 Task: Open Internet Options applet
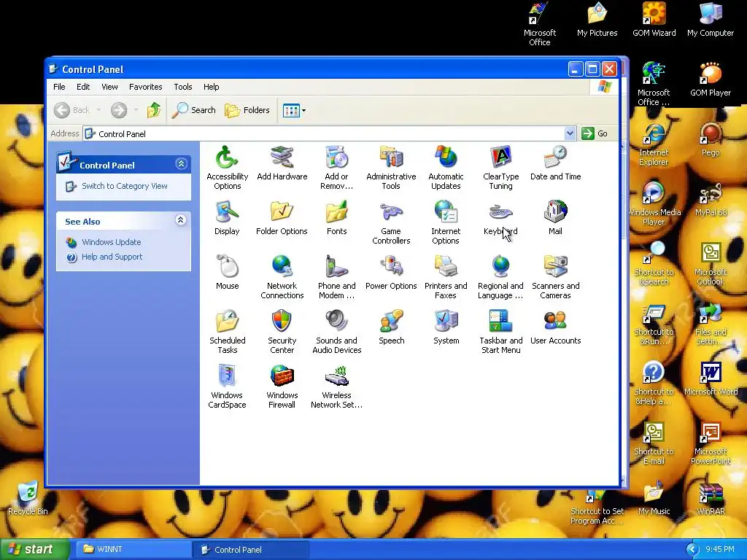tap(446, 222)
